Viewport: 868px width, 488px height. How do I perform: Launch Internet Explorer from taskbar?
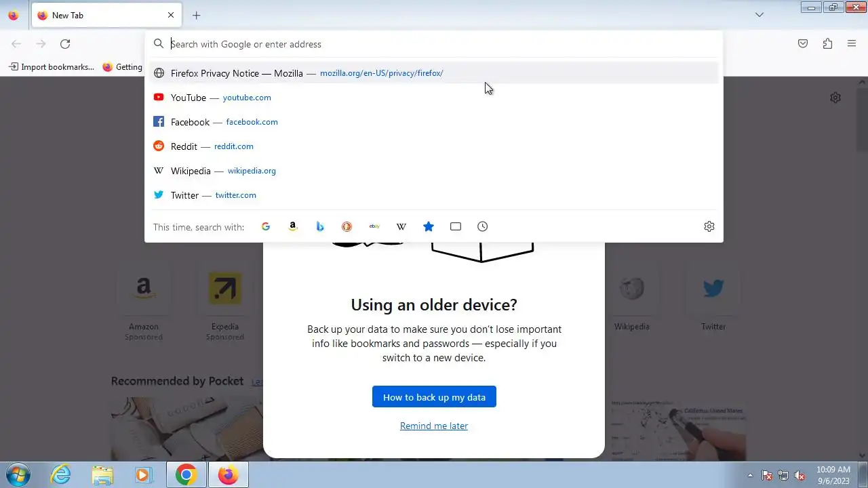[x=61, y=474]
